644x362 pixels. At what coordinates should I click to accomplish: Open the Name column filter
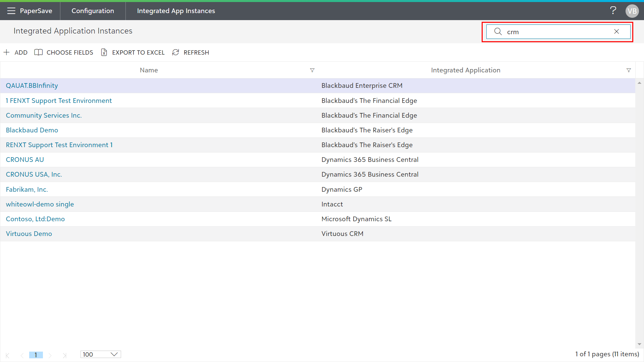point(312,70)
